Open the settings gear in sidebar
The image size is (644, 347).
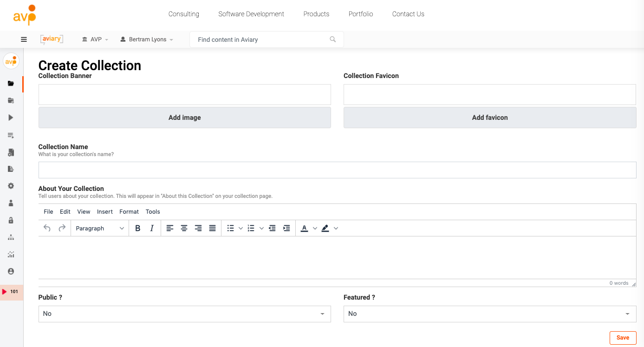[x=11, y=186]
